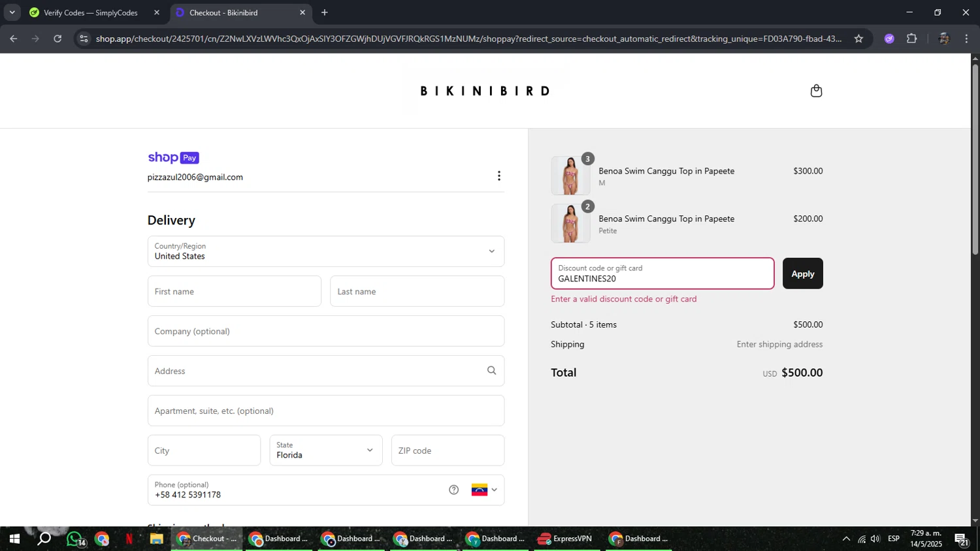The width and height of the screenshot is (980, 551).
Task: Close the Verify Codes — SimplyCodes tab
Action: point(157,12)
